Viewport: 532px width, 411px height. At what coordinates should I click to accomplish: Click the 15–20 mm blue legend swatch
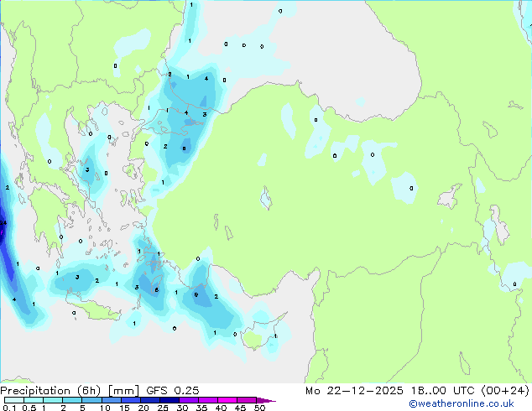click(x=130, y=400)
